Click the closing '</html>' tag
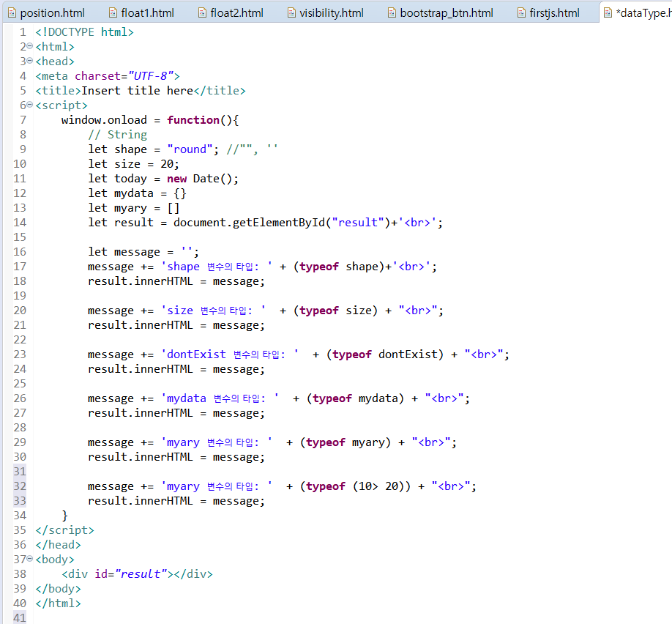 [x=59, y=603]
